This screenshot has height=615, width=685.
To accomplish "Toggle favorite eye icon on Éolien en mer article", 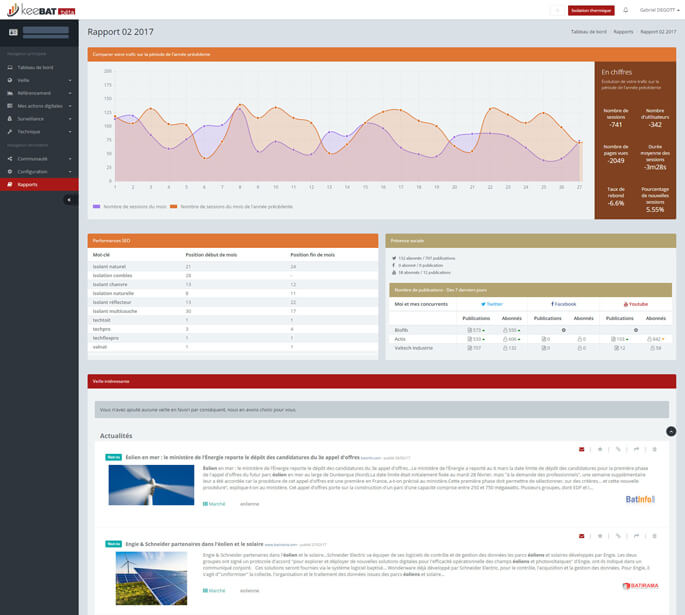I will click(x=600, y=449).
